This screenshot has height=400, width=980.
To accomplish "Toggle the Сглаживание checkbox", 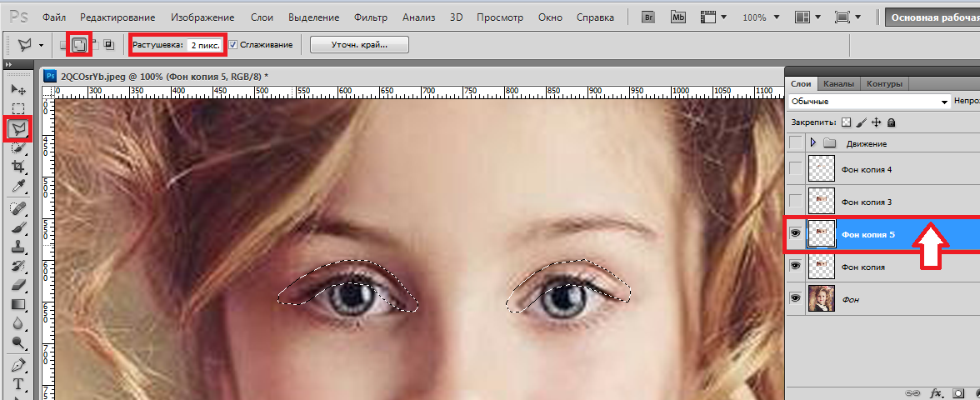I will [232, 45].
